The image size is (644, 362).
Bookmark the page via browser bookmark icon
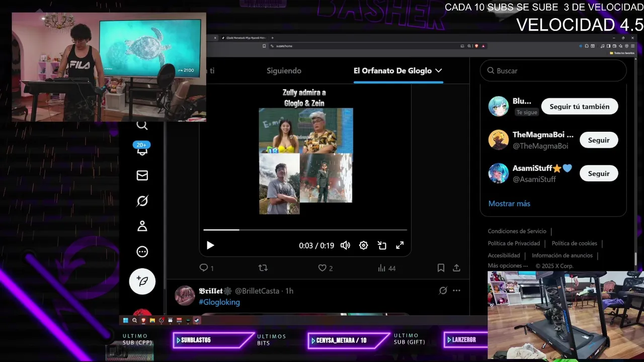pyautogui.click(x=264, y=46)
